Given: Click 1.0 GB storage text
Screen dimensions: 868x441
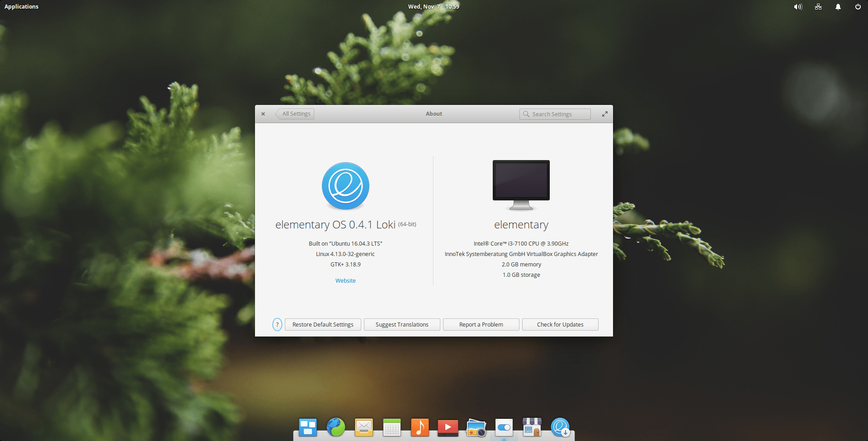Looking at the screenshot, I should coord(521,275).
